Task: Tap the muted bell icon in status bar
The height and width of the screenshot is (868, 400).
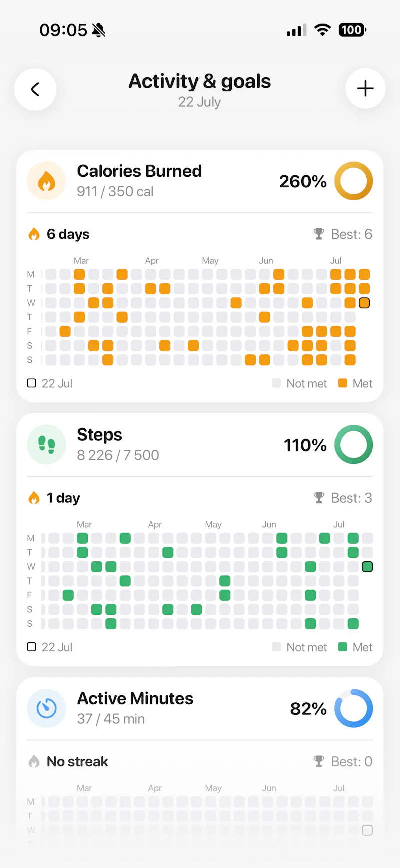Action: pos(99,30)
